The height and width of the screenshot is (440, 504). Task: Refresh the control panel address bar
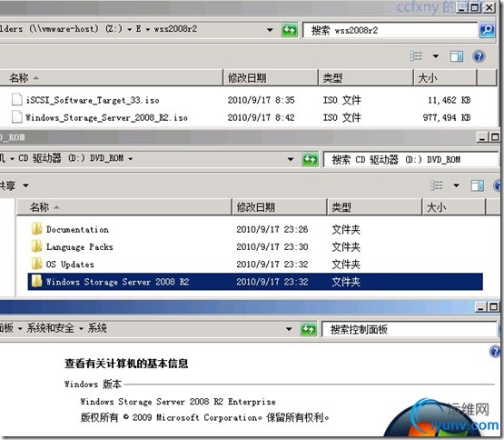[309, 329]
